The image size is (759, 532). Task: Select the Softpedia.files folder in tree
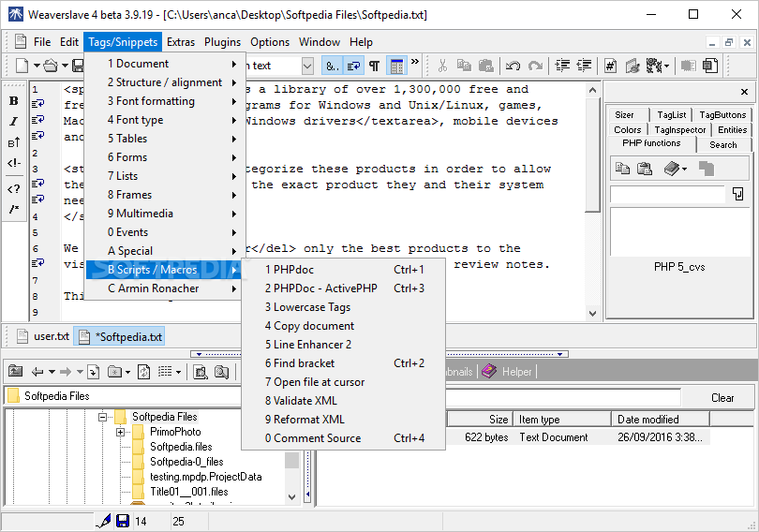click(x=181, y=447)
